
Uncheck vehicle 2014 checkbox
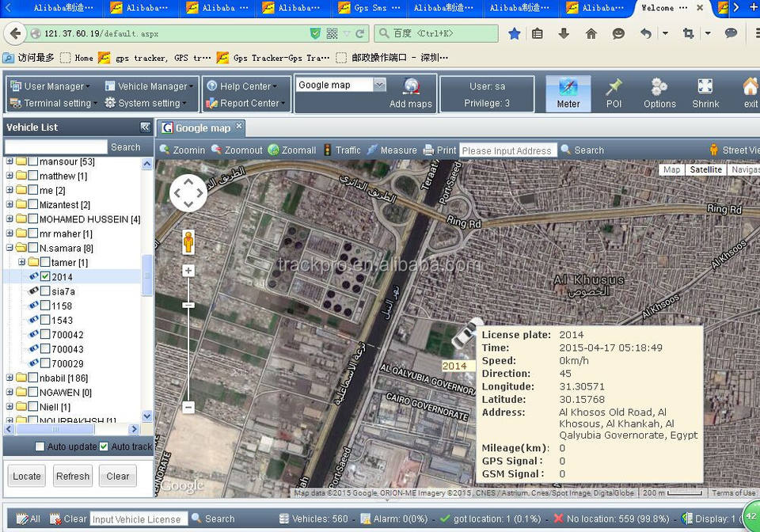coord(46,277)
